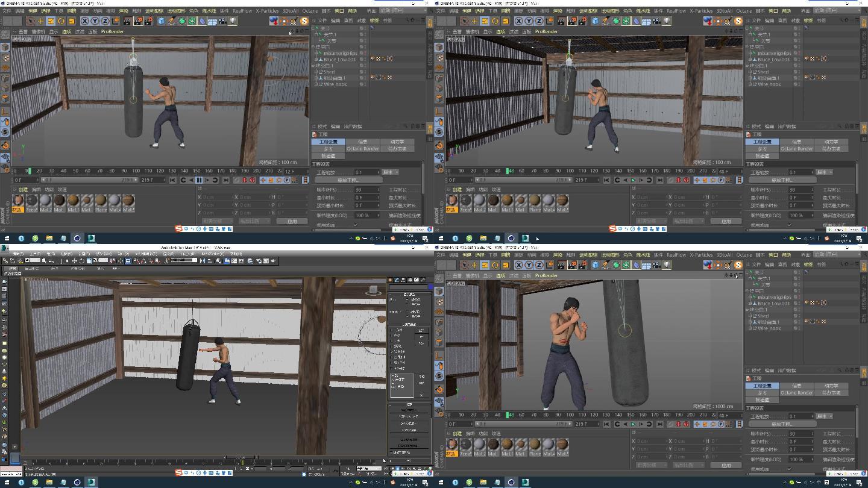This screenshot has width=868, height=488.
Task: Select Bruce_Low.003 object in top-left object manager
Action: point(340,59)
